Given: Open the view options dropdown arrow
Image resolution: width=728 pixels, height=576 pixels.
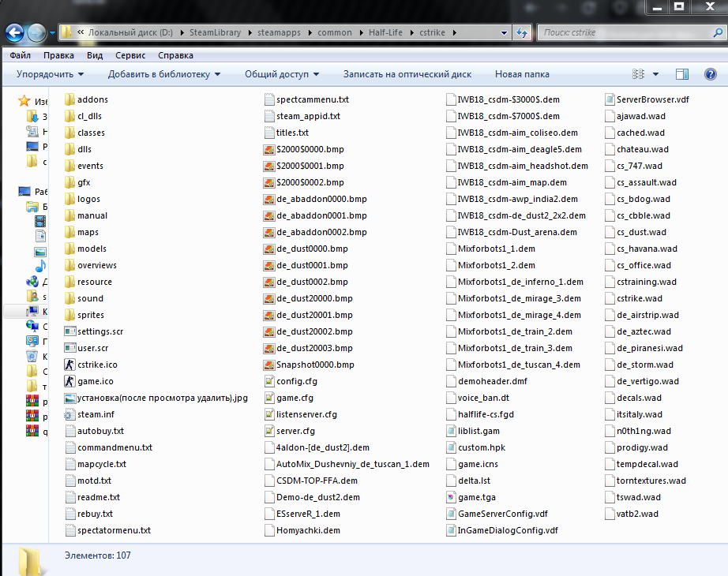Looking at the screenshot, I should [x=655, y=73].
